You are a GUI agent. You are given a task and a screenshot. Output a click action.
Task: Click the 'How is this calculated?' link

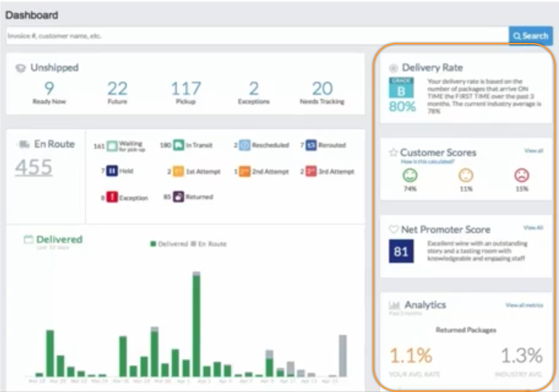tap(427, 162)
